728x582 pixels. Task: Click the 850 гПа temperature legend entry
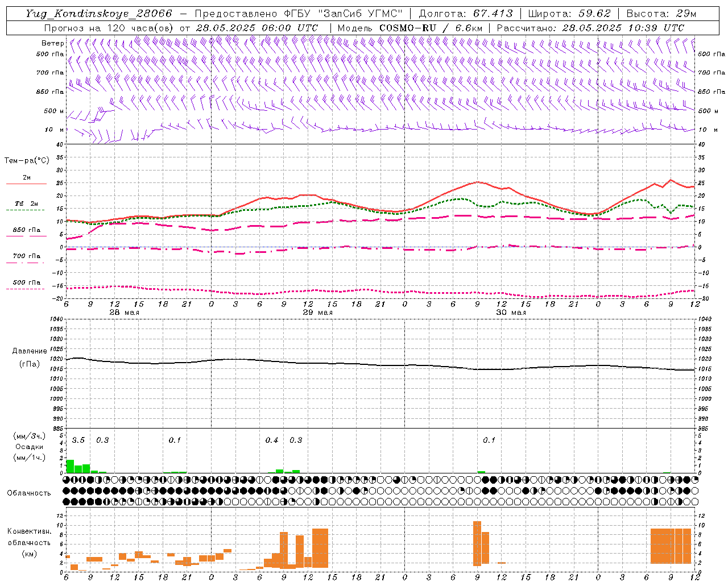pos(27,230)
